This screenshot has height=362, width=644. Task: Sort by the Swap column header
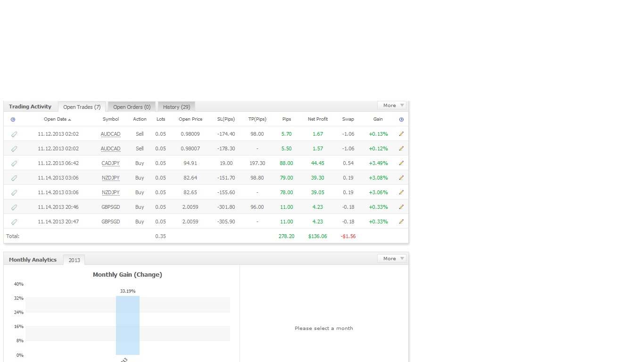[x=348, y=119]
